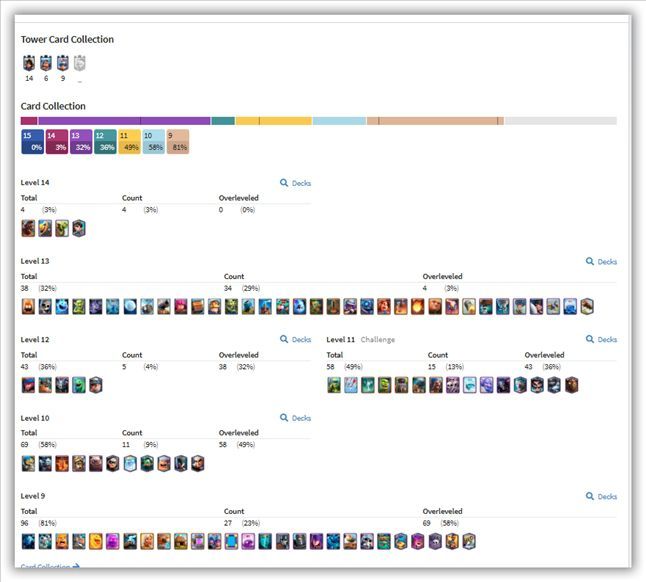Open the Decks link for Level 10
This screenshot has height=582, width=646.
click(x=296, y=418)
